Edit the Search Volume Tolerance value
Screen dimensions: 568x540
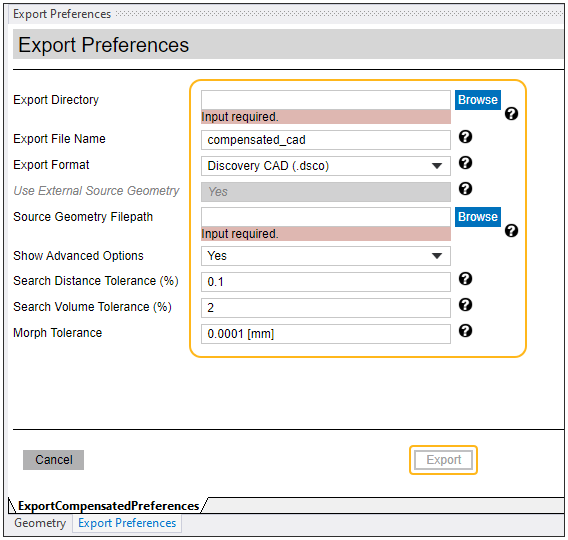point(326,308)
